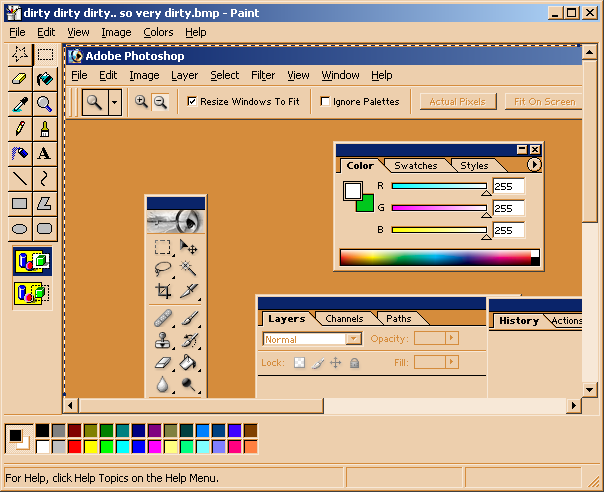Select Paint's Text tool
The height and width of the screenshot is (492, 604).
(45, 153)
